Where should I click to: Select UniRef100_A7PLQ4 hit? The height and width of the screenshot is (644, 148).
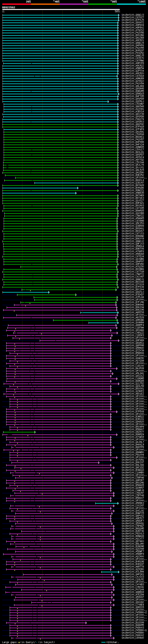[133, 297]
